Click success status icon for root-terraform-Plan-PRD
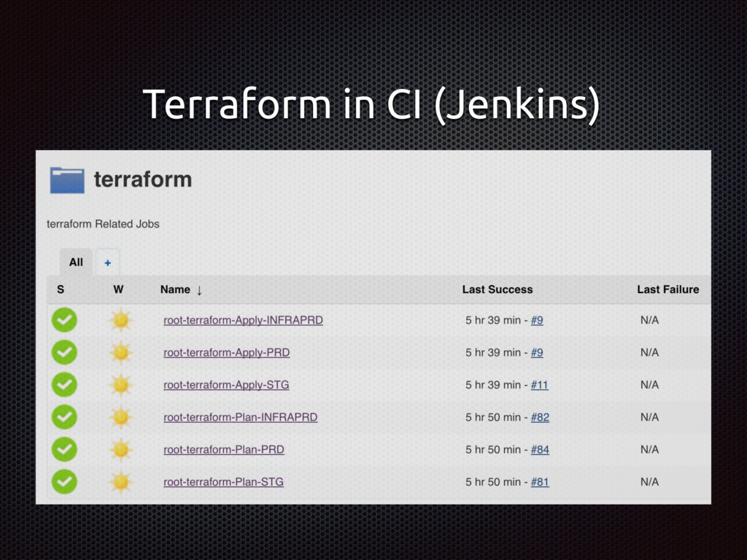The width and height of the screenshot is (747, 560). click(64, 449)
